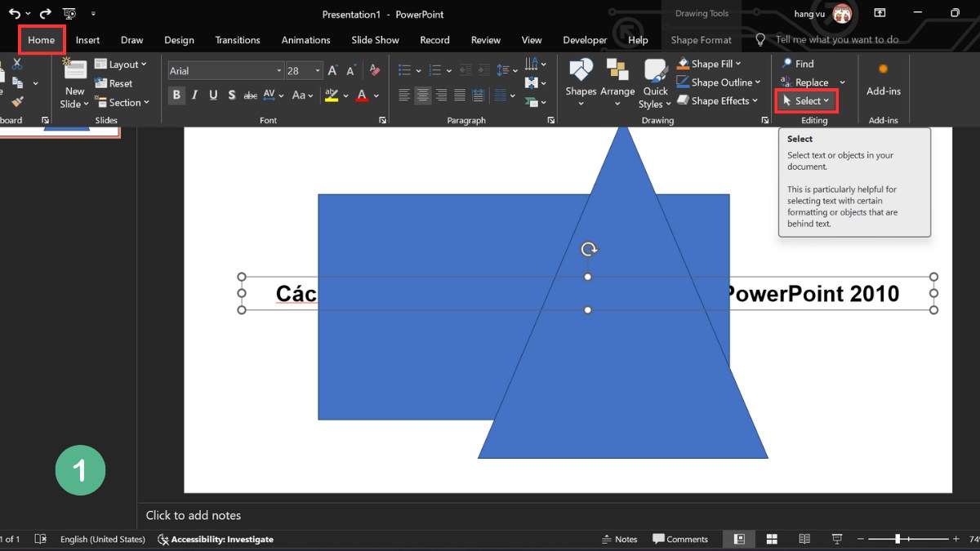This screenshot has height=551, width=980.
Task: Open the Select dropdown in Editing
Action: [x=806, y=101]
